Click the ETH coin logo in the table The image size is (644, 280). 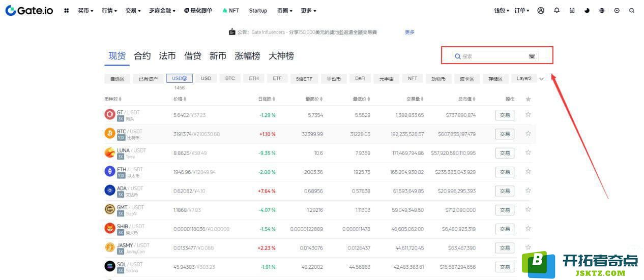109,171
